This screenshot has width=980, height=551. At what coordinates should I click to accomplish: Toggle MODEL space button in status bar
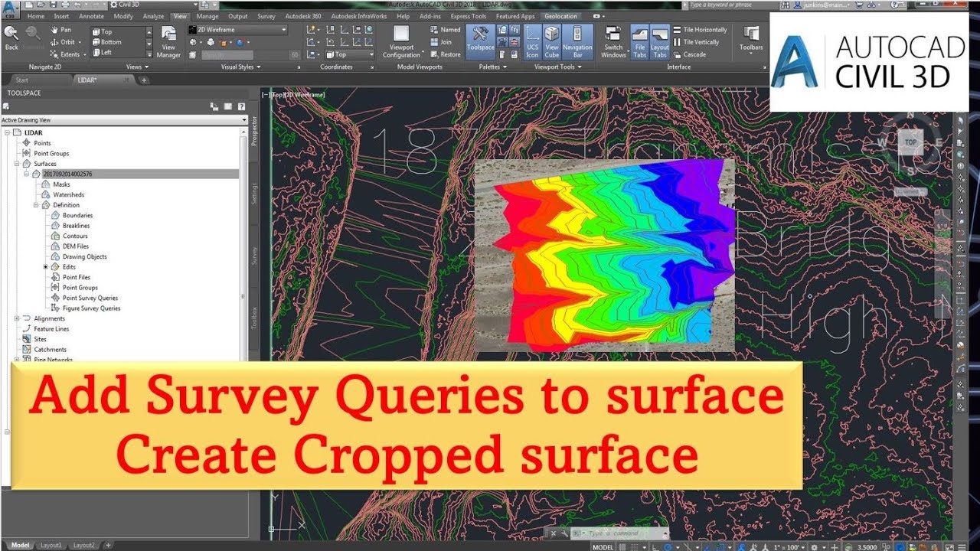(603, 547)
